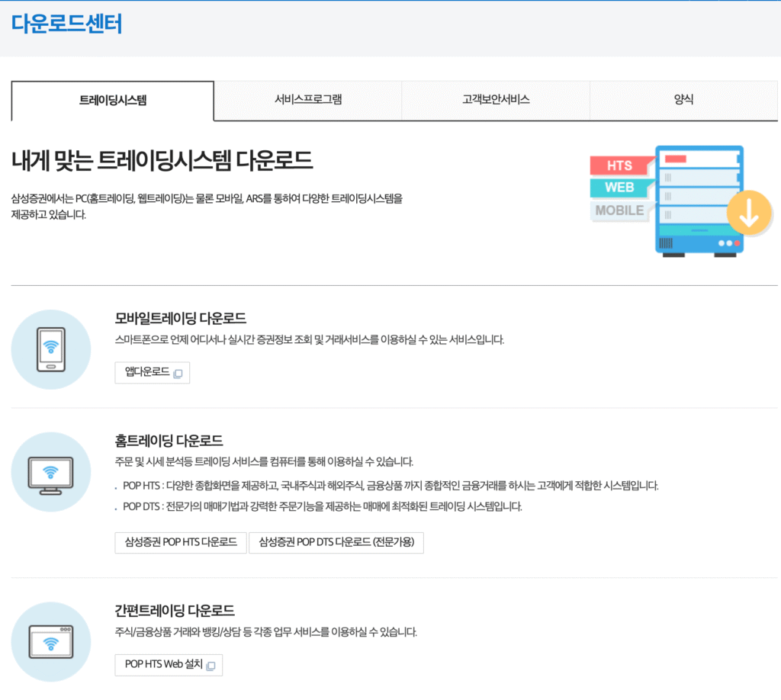Click the active 트레이딩시스템 tab
Image resolution: width=781 pixels, height=700 pixels.
[x=112, y=101]
